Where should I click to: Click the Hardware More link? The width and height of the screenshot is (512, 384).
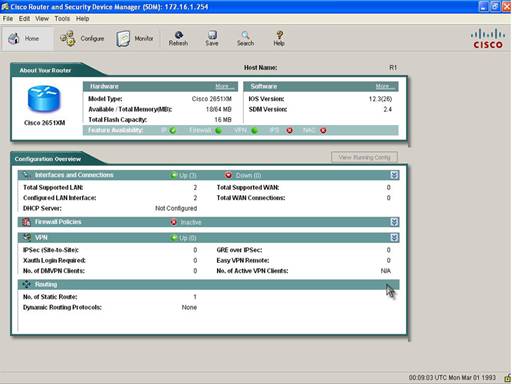(225, 87)
